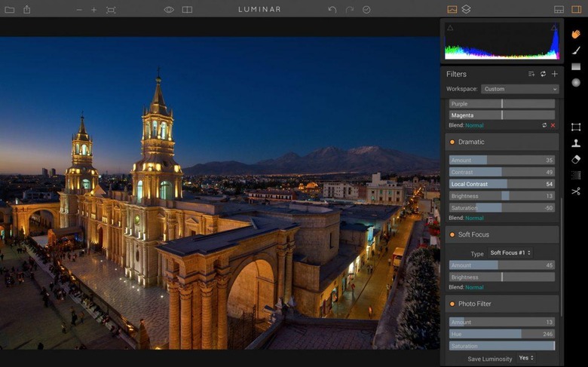Adjust the Soft Focus Amount slider

coord(502,265)
